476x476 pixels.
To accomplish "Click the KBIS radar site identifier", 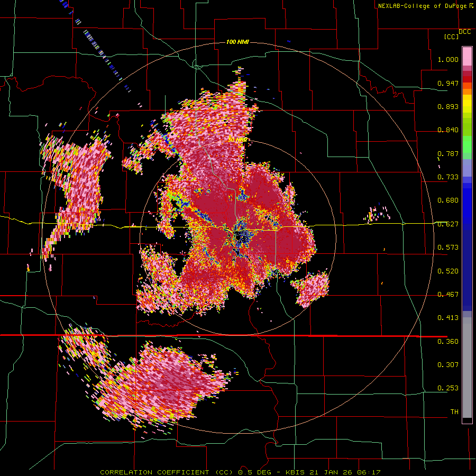I will 296,472.
